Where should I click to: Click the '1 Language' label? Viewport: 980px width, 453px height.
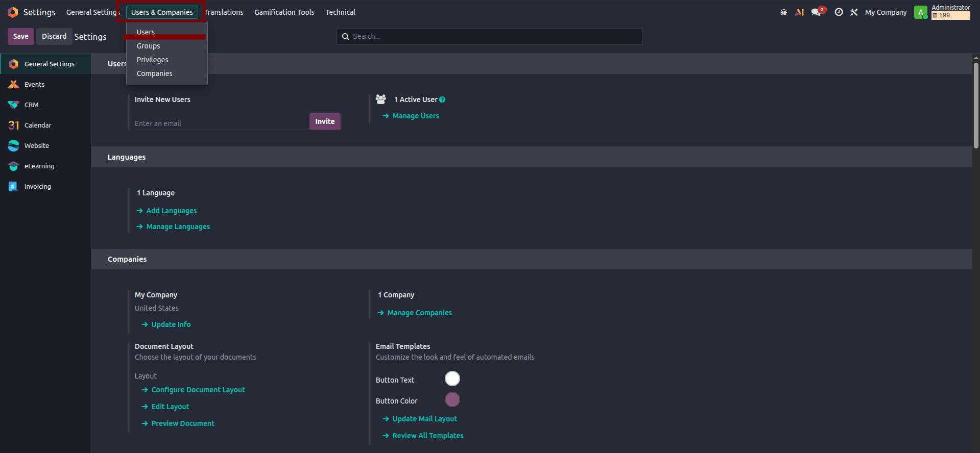point(156,193)
